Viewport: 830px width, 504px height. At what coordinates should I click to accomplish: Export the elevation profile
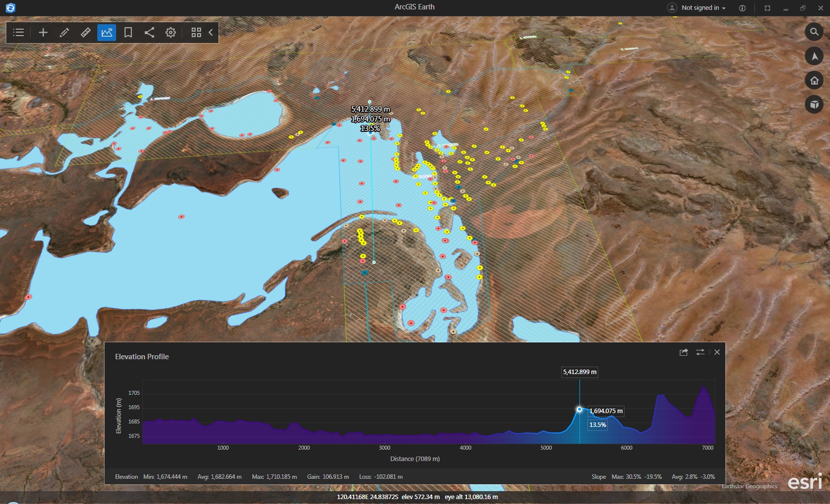684,352
